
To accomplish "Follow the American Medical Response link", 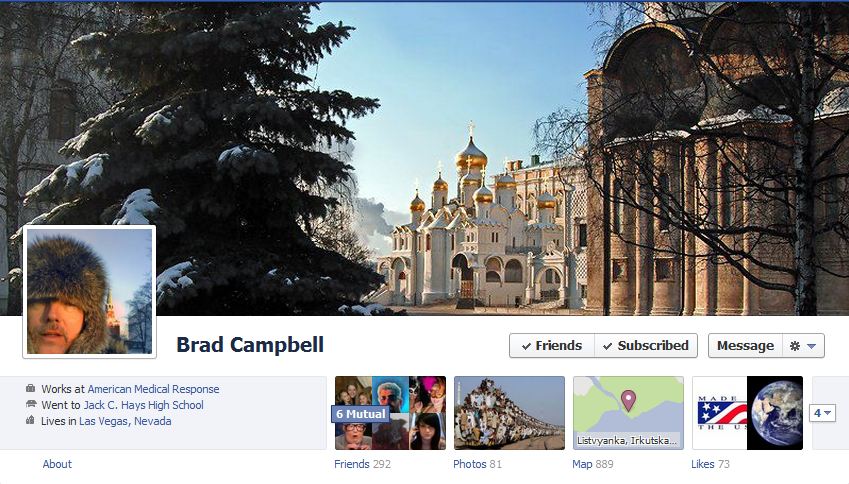I will pos(153,389).
